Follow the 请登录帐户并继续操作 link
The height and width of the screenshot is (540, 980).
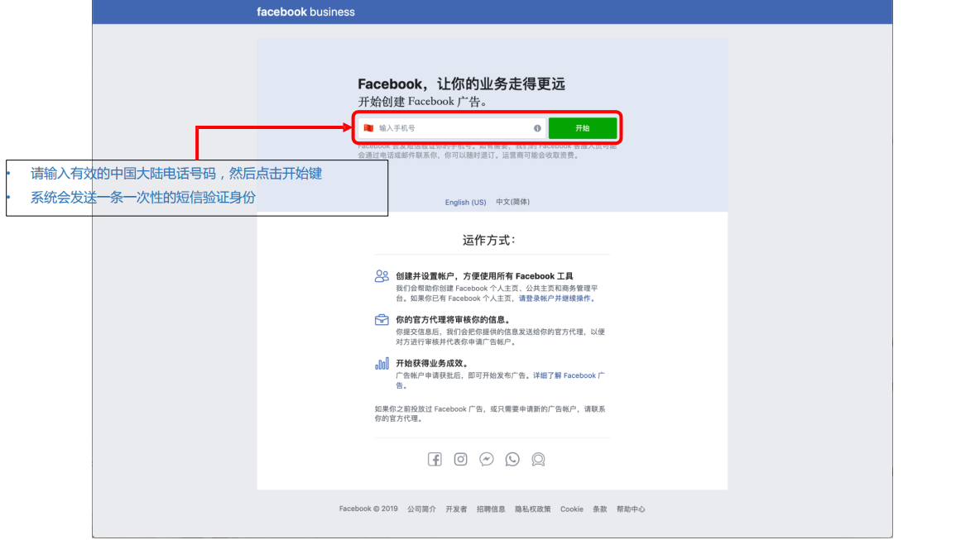click(x=557, y=299)
